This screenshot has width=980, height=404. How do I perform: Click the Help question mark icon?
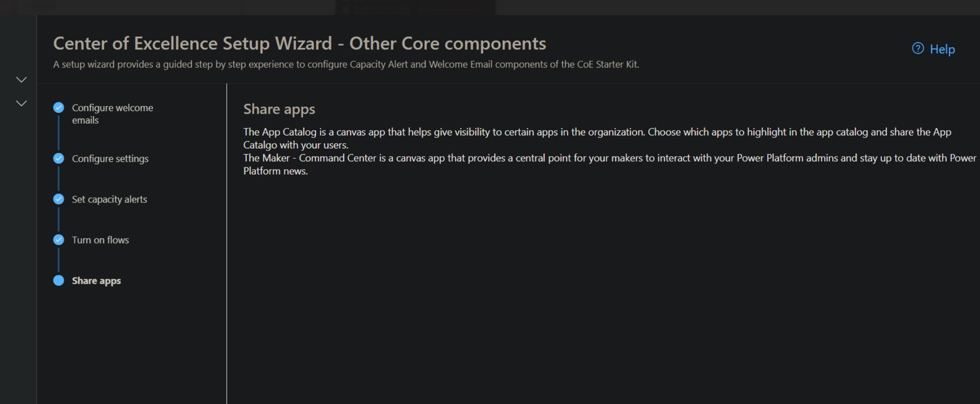coord(918,49)
